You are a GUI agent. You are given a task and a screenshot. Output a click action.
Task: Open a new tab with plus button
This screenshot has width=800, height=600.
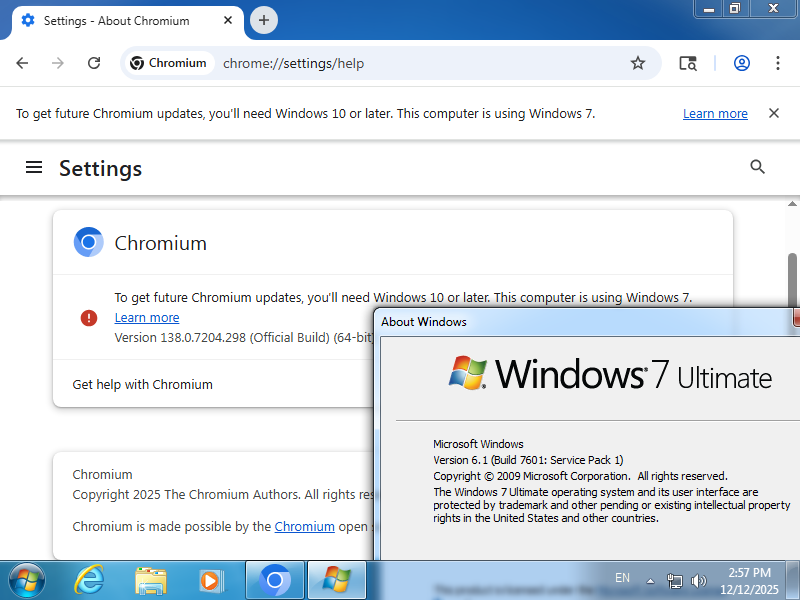(x=264, y=20)
